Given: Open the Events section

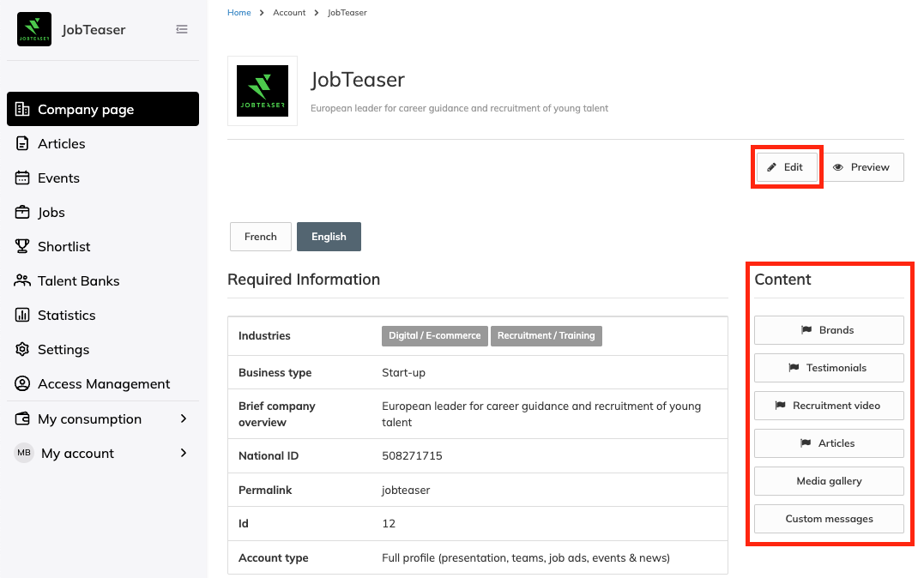Looking at the screenshot, I should (103, 178).
